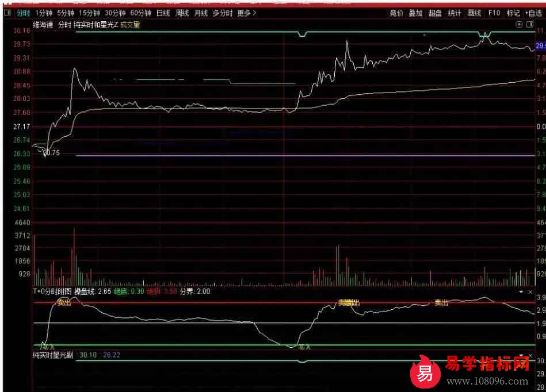
Task: Open the 纯实时星光副 panel dropdown arrow
Action: pos(521,356)
